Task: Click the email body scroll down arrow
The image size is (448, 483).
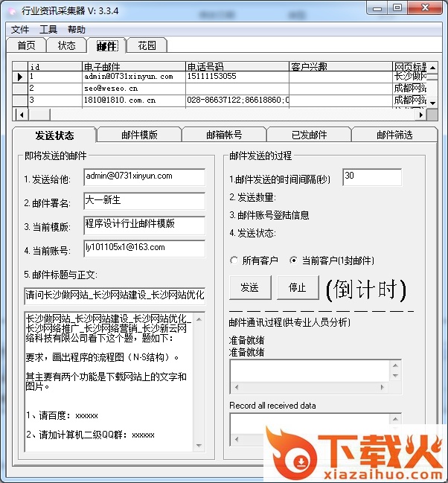Action: [199, 446]
